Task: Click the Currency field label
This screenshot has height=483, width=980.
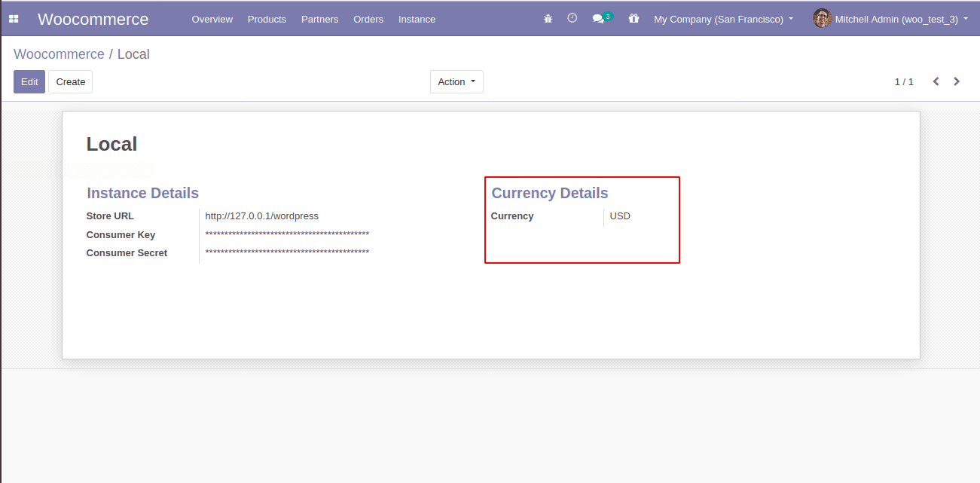Action: (x=512, y=216)
